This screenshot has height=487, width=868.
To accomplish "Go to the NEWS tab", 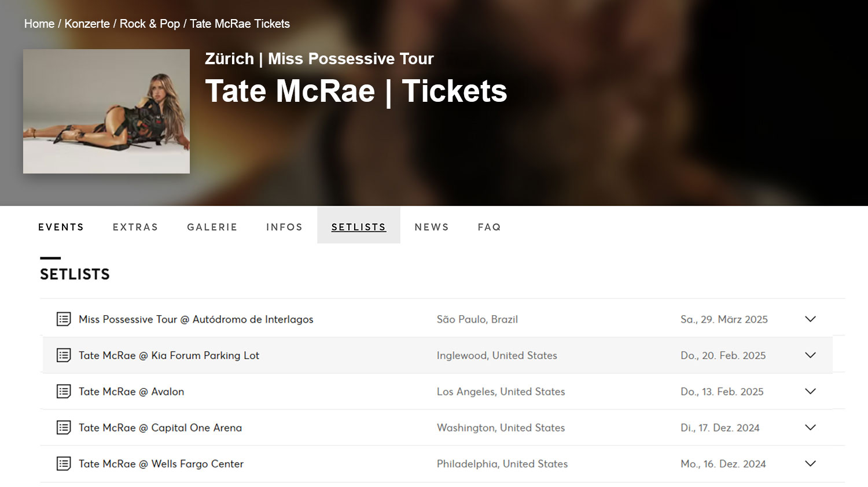I will coord(432,227).
